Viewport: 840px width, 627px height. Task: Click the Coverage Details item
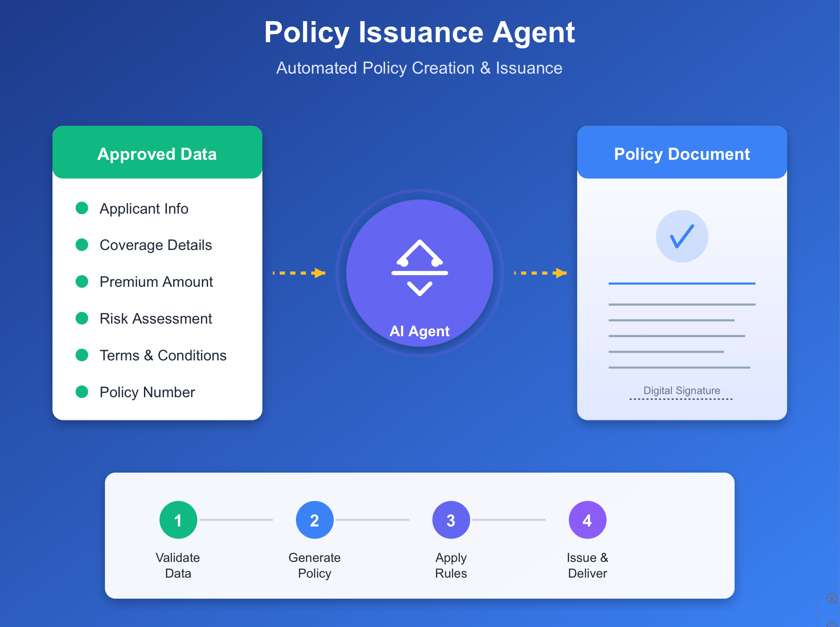tap(156, 245)
